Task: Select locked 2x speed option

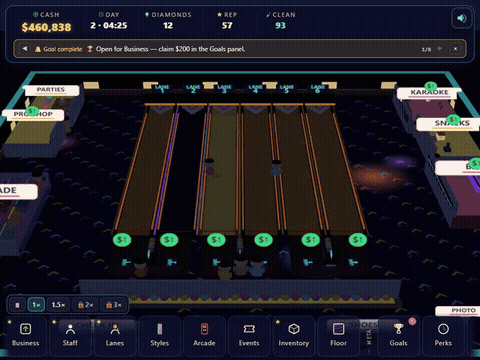Action: coord(85,305)
